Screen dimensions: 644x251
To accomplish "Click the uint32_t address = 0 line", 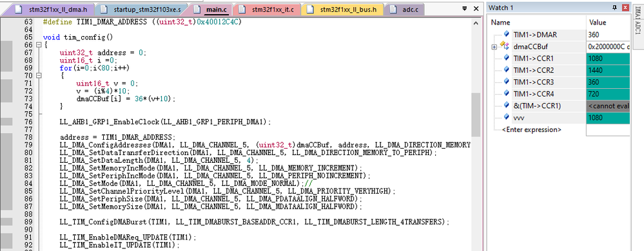I will [x=102, y=53].
